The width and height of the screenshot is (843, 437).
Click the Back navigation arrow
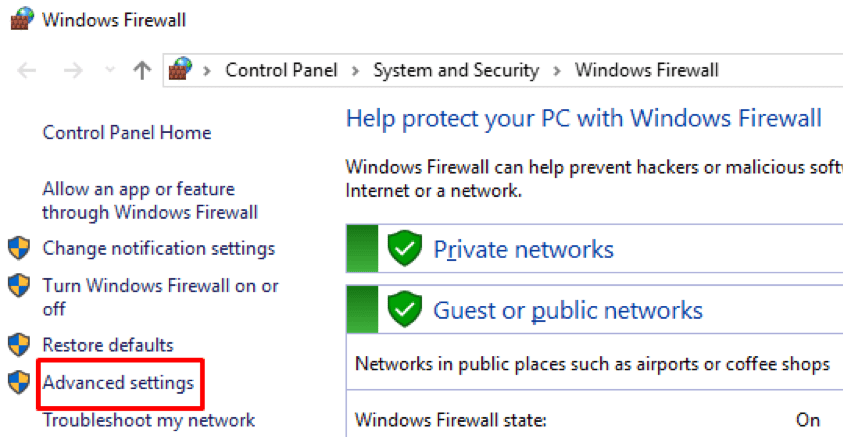(28, 71)
